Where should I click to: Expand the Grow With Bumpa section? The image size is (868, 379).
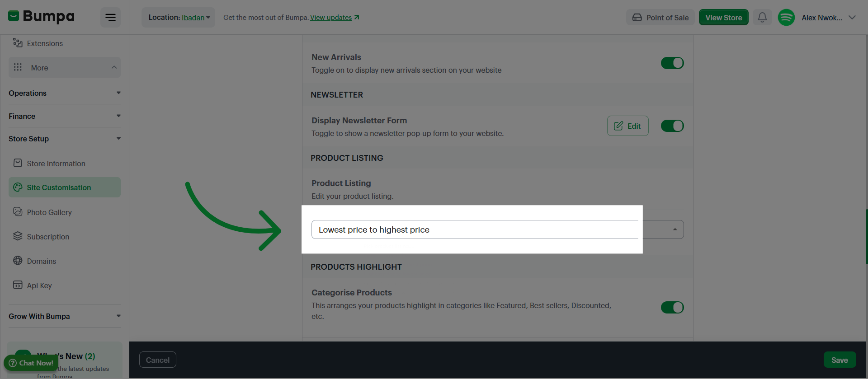65,316
